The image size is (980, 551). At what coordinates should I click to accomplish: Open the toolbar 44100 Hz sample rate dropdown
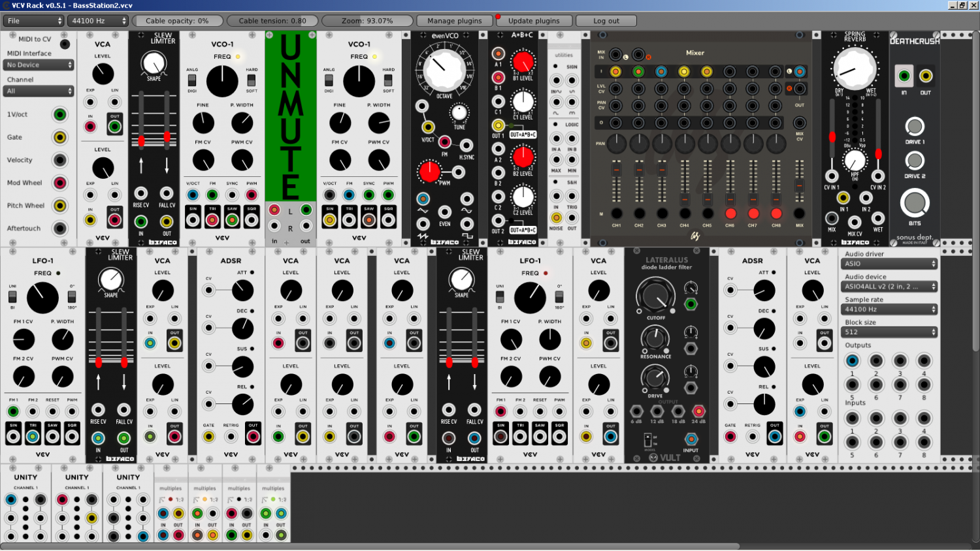coord(98,21)
